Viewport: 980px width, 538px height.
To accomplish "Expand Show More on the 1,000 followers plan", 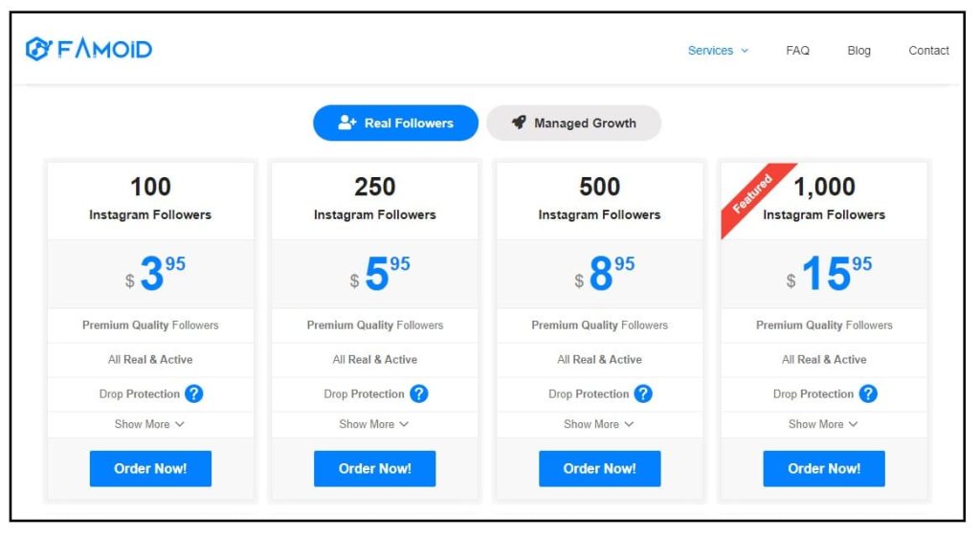I will (823, 424).
